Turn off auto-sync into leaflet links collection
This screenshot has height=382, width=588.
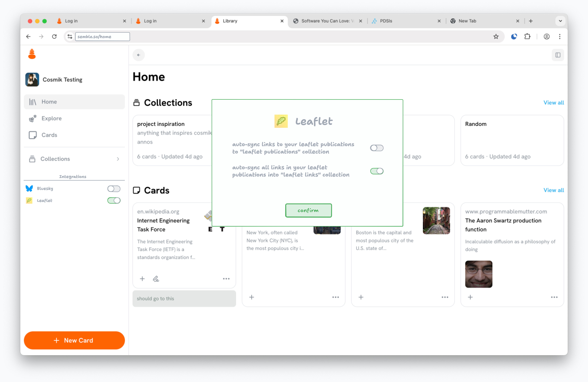376,171
